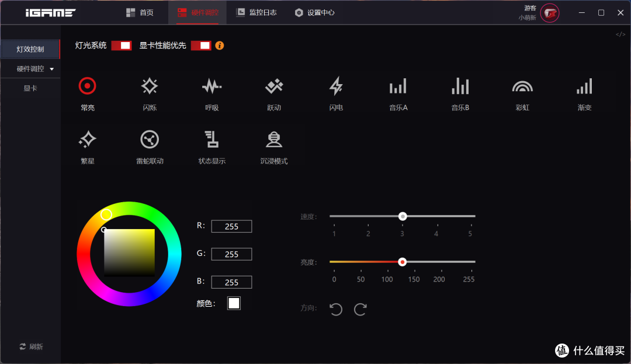This screenshot has height=364, width=631.
Task: Open the 监控日志 monitoring log tab
Action: (256, 13)
